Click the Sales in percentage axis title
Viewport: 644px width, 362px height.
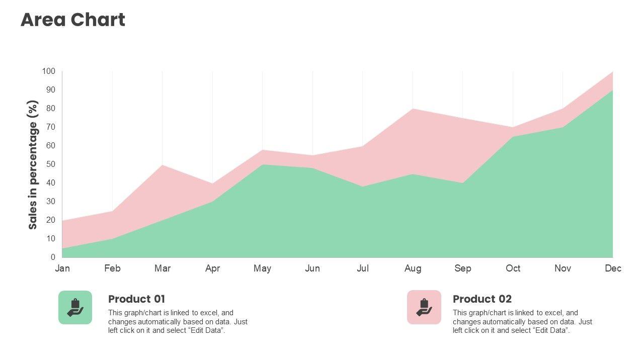click(33, 165)
